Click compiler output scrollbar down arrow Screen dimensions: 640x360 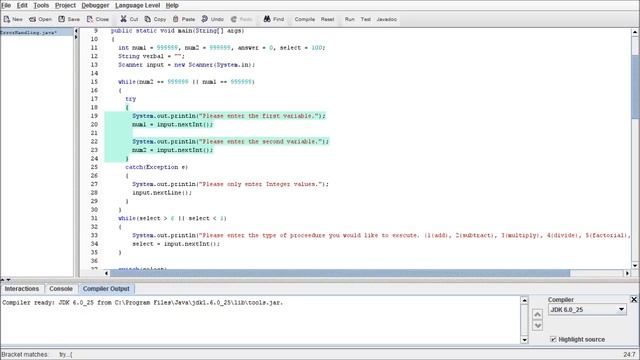(524, 340)
